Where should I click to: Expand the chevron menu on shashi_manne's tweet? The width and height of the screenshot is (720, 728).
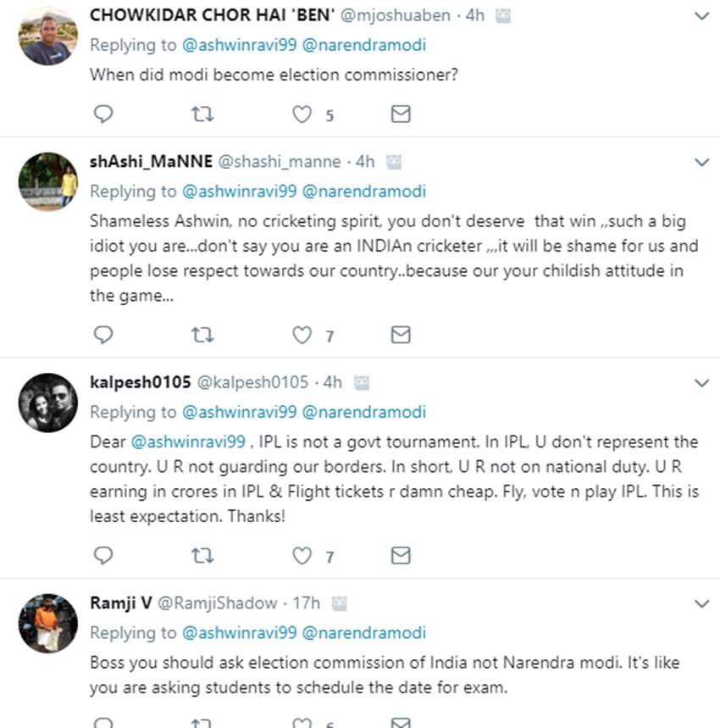click(701, 162)
